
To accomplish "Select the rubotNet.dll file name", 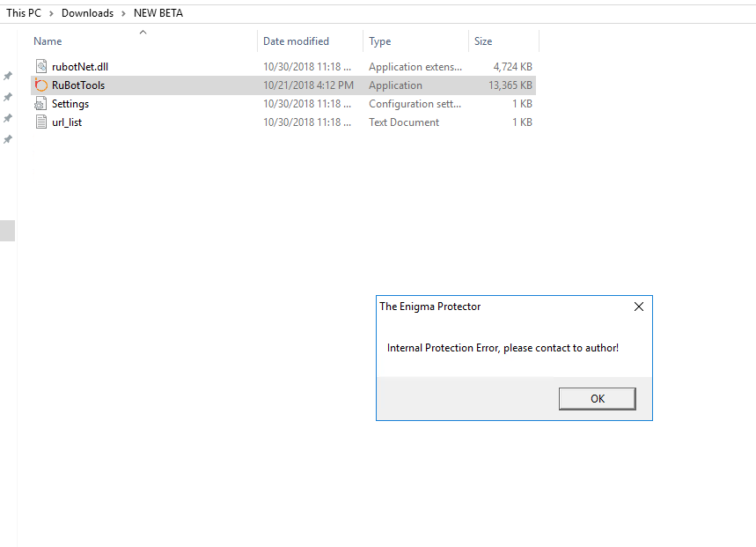I will tap(80, 67).
